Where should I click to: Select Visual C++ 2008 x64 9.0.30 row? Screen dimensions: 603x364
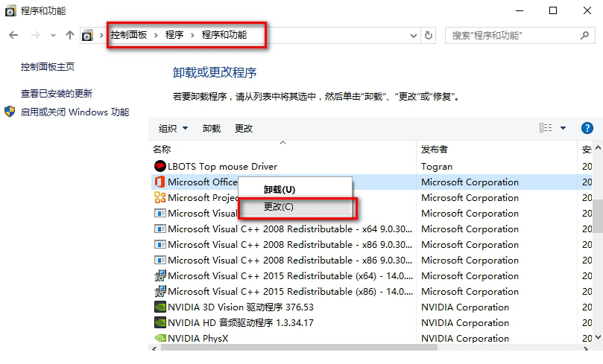[x=290, y=229]
